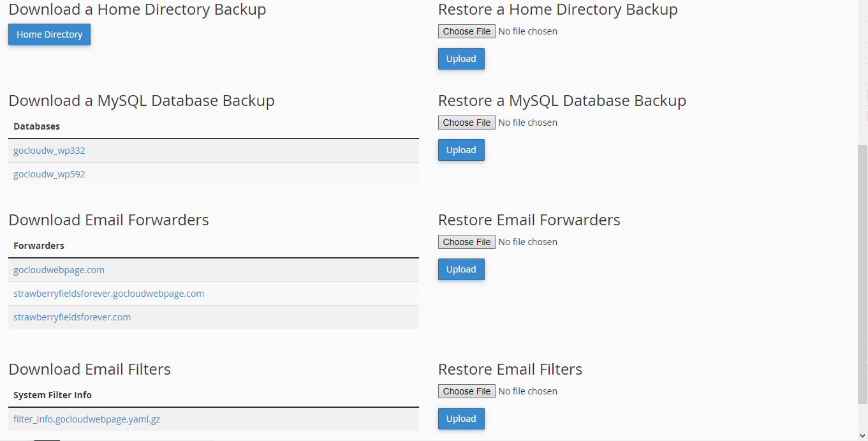This screenshot has width=868, height=441.
Task: Download the gocloudw_wp592 database backup
Action: [49, 174]
